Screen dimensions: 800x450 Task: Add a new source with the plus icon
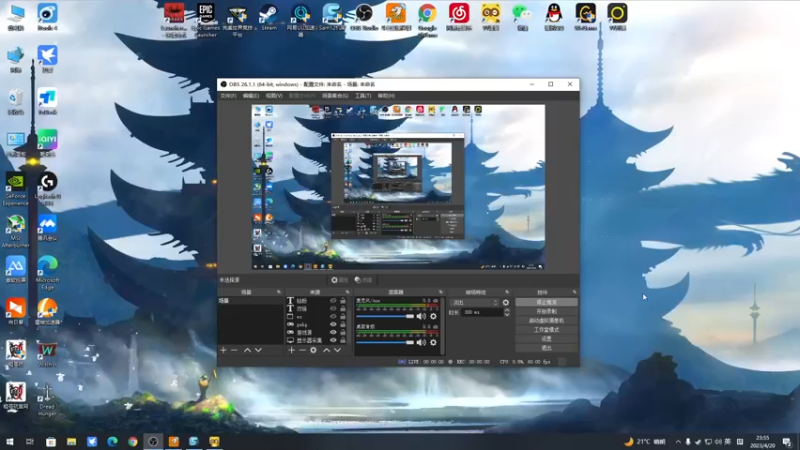(x=291, y=351)
